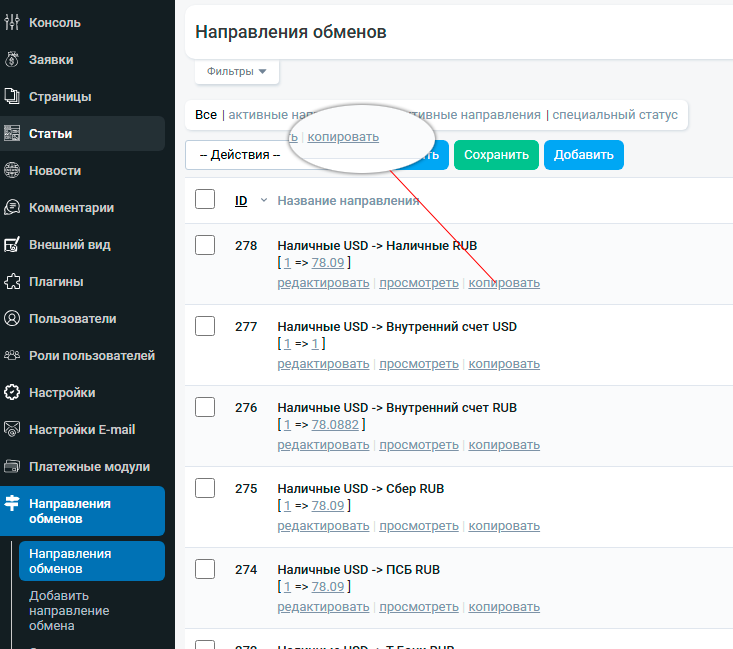Click the Новости globe icon
The height and width of the screenshot is (649, 733).
pyautogui.click(x=12, y=170)
